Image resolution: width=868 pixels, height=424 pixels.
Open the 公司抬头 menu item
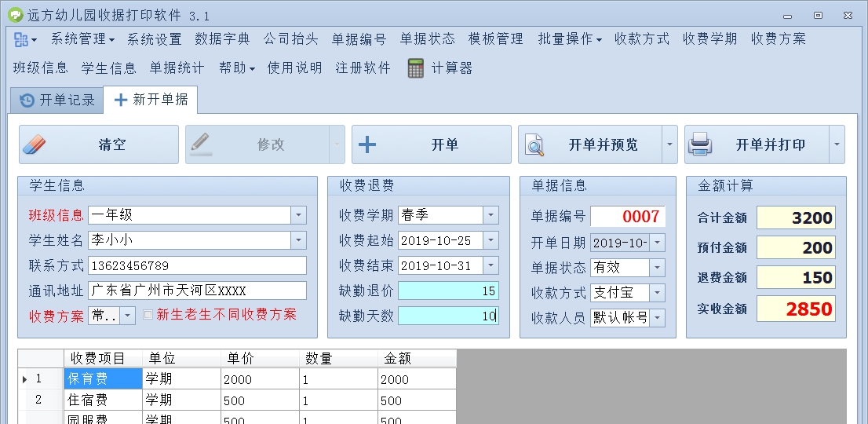(x=290, y=39)
